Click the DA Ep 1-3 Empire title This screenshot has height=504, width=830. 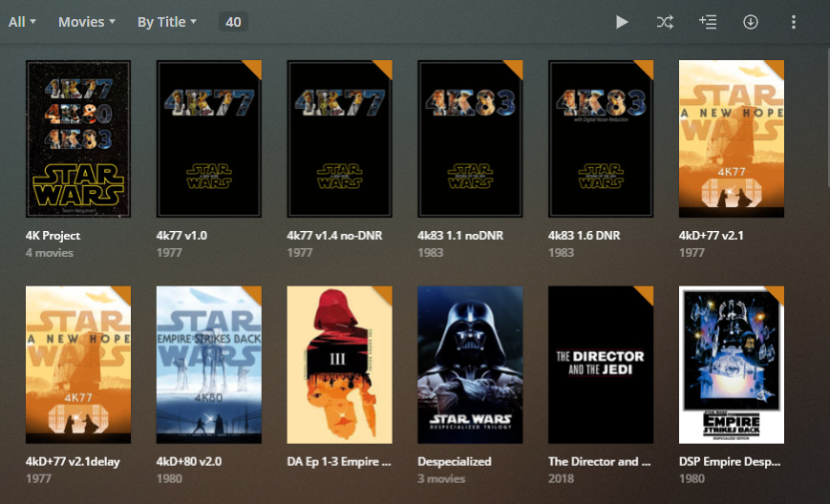point(339,462)
